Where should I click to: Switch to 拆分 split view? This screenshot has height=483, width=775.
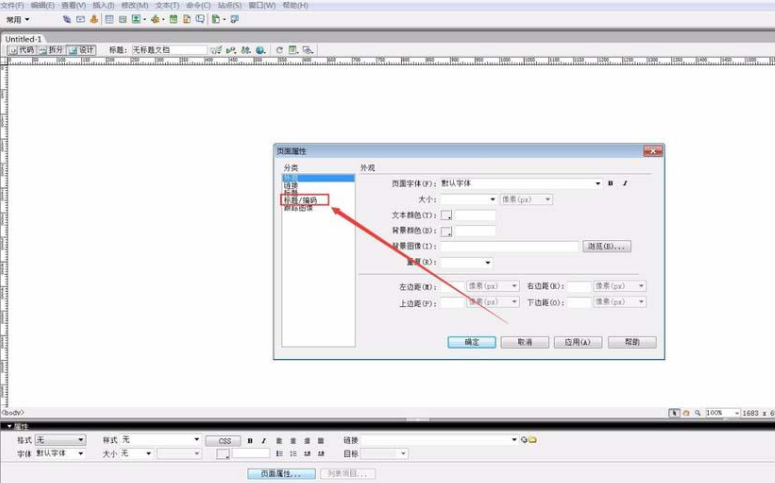51,50
